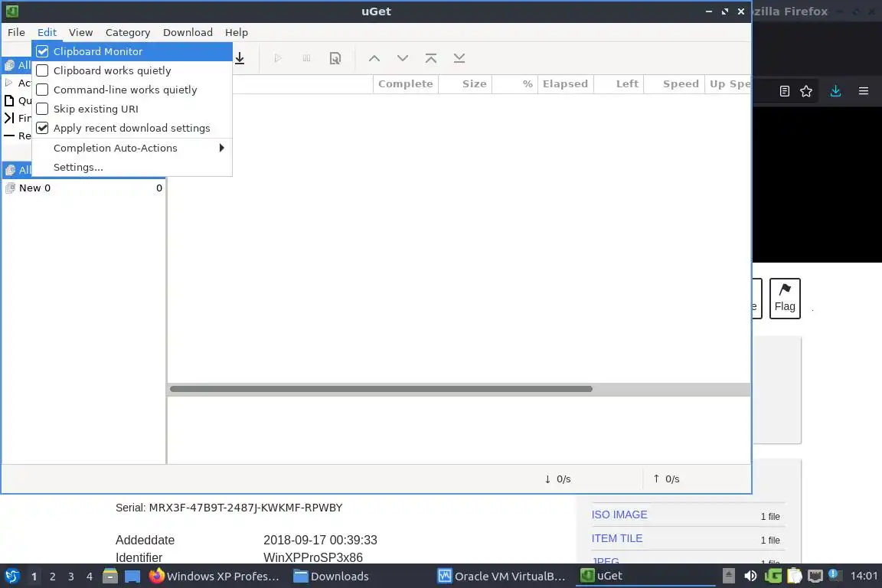Click Identifier value WinXPProSP3x86
Screen dimensions: 882x588
point(313,557)
